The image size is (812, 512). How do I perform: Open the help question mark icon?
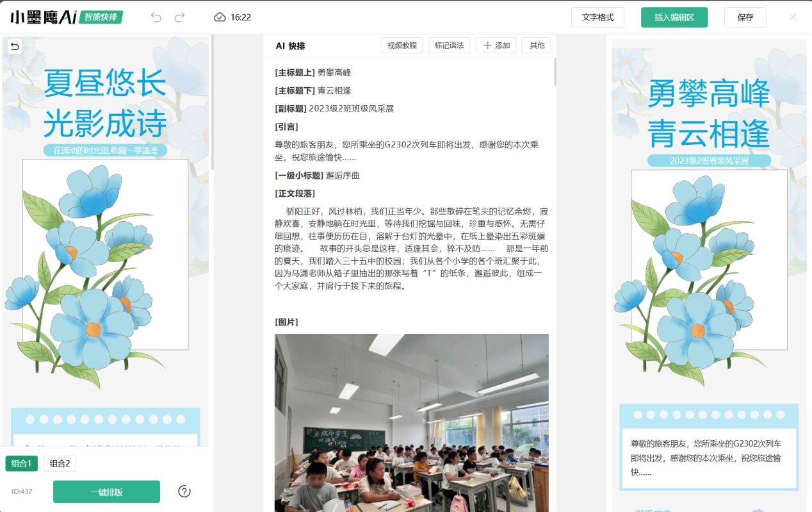click(x=184, y=491)
